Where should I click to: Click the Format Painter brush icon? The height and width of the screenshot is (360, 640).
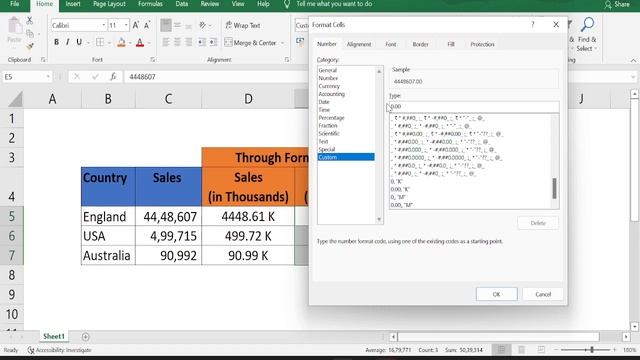click(30, 46)
